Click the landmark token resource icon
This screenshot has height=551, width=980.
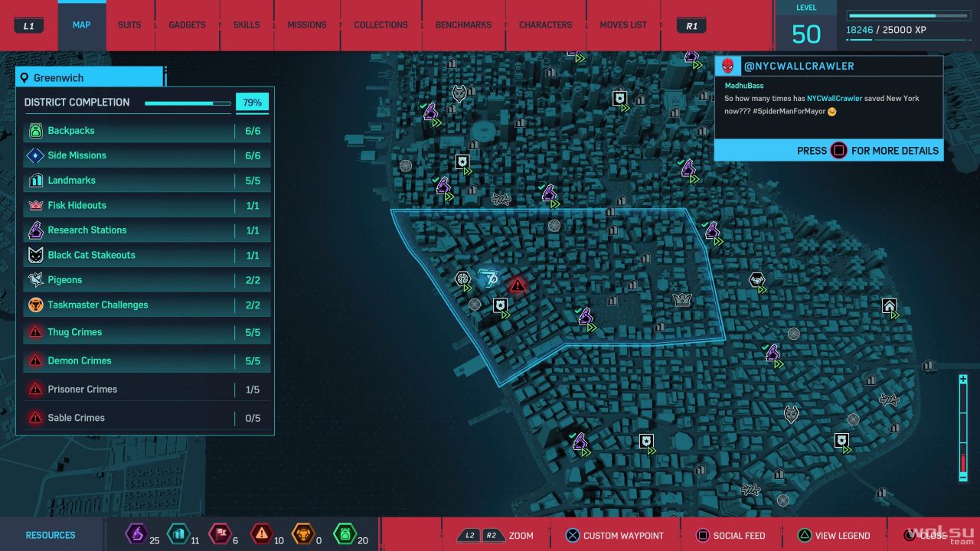point(178,533)
